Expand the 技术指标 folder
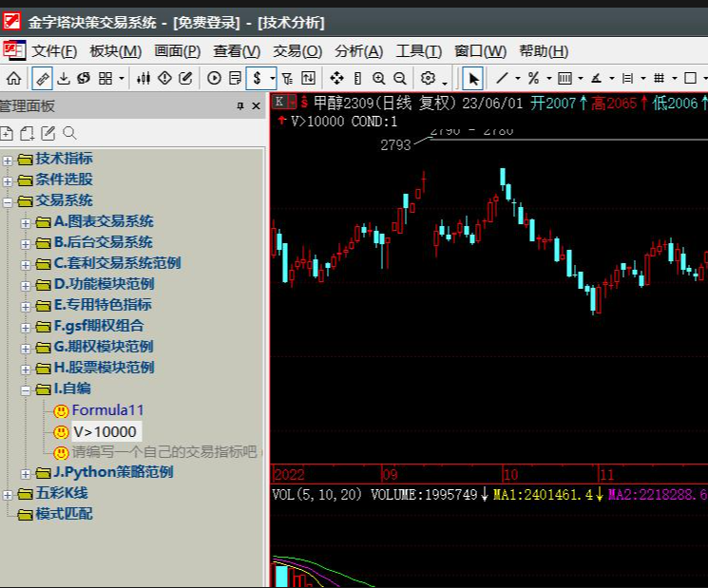Screen dimensions: 708x588 click(8, 161)
